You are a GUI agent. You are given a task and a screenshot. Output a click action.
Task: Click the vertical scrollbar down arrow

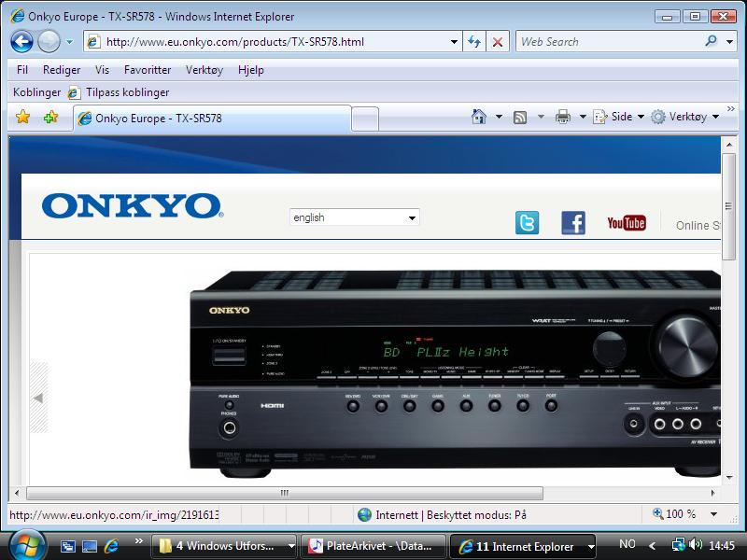729,477
